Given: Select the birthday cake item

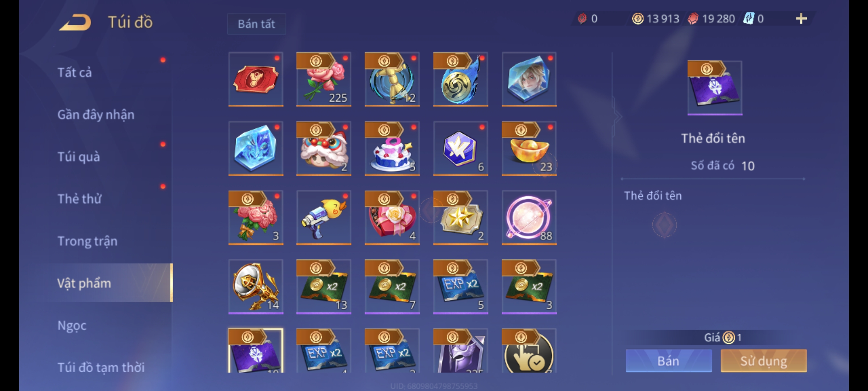Looking at the screenshot, I should [392, 148].
